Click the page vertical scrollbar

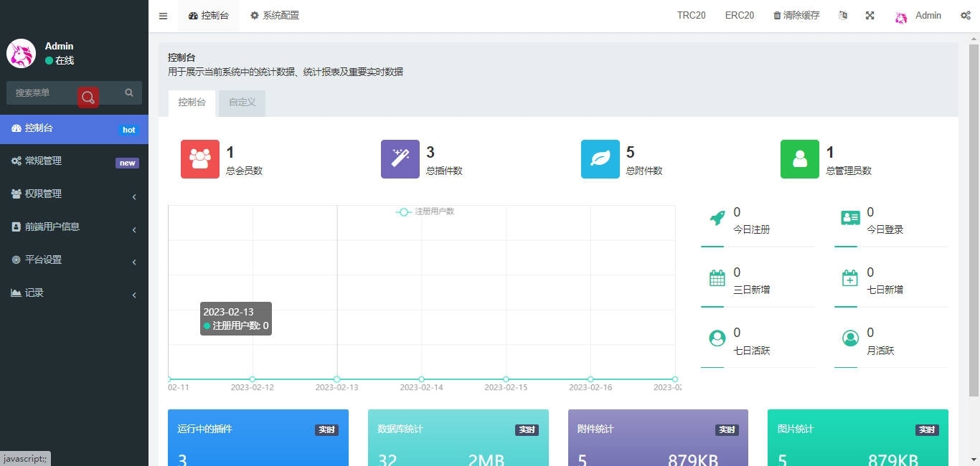click(974, 215)
